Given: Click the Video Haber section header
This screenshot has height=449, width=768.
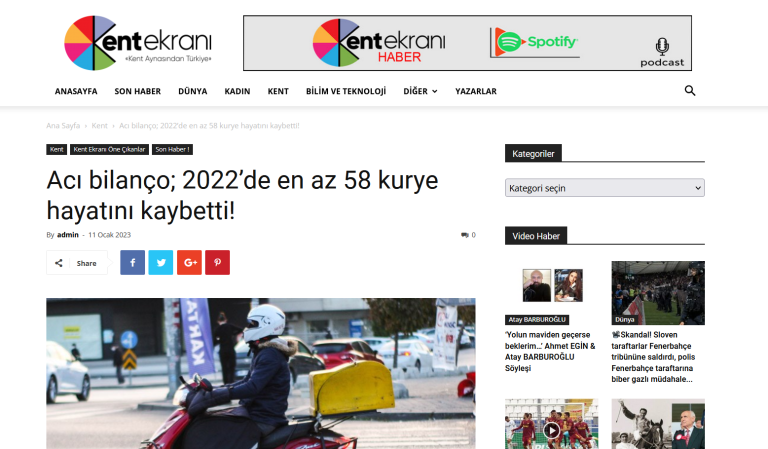Looking at the screenshot, I should 536,236.
